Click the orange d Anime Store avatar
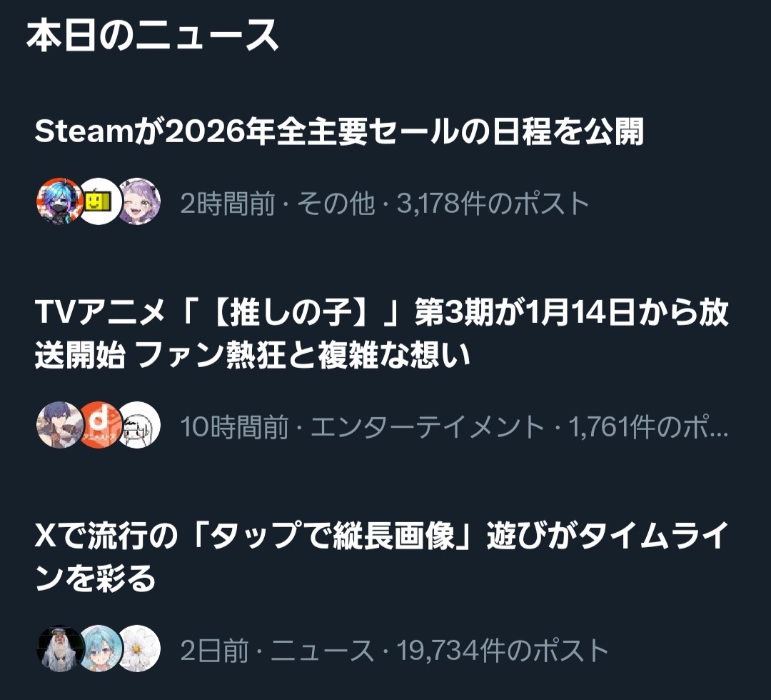The width and height of the screenshot is (771, 700). click(x=99, y=425)
